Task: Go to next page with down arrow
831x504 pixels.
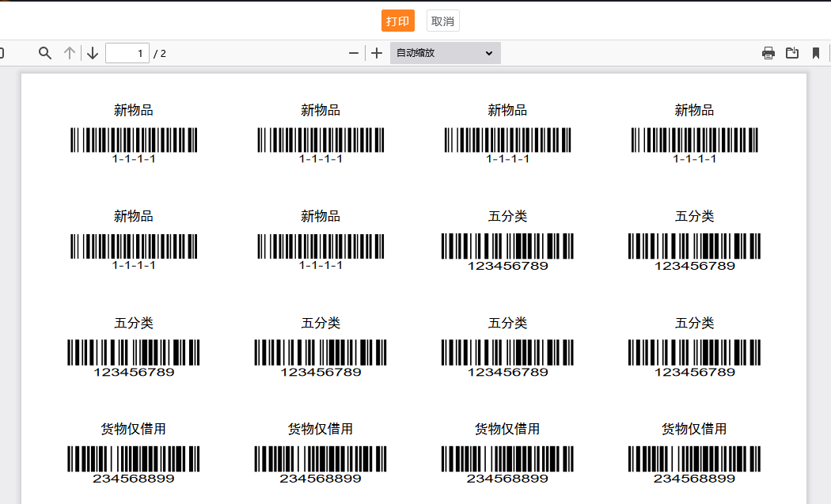Action: tap(93, 53)
